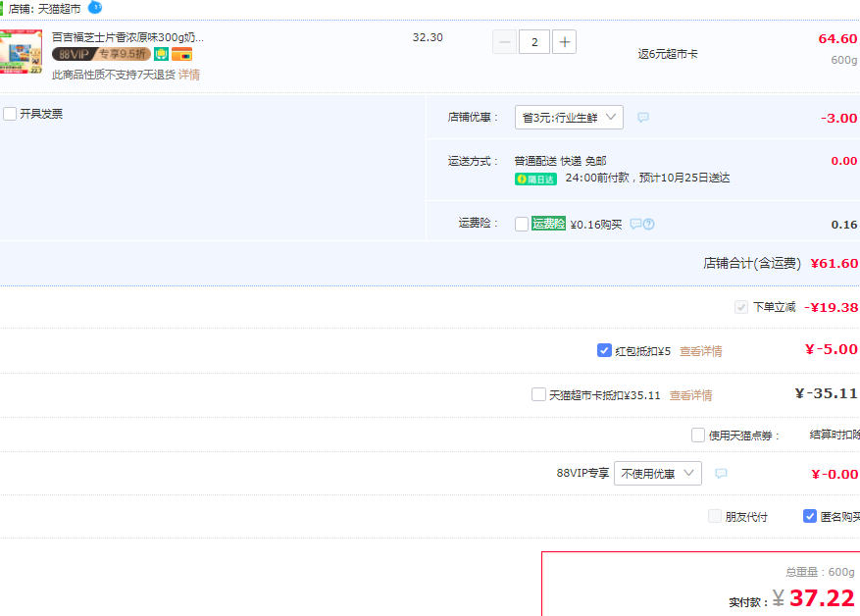
Task: Click the 下单立减 amount -¥19.38
Action: pos(831,307)
